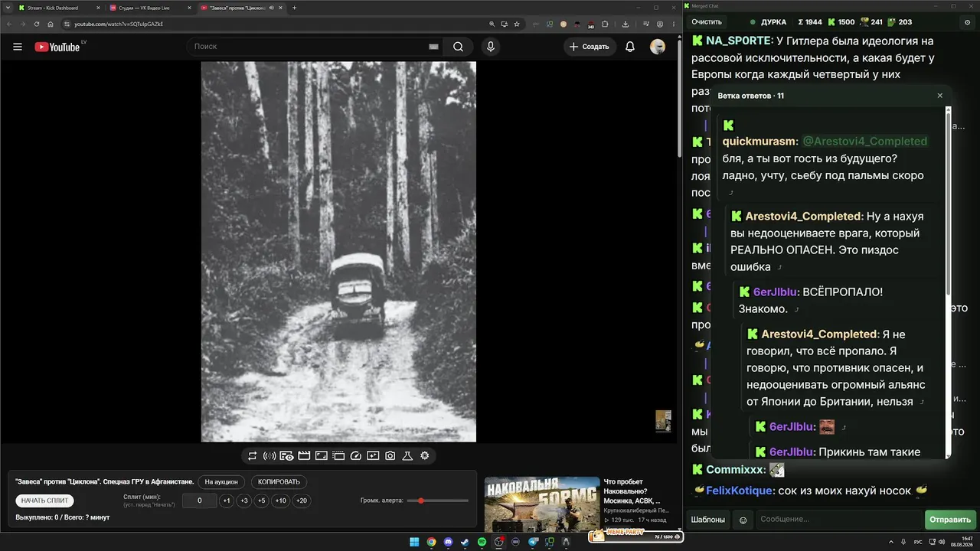Click the На аукцион button

tap(222, 482)
